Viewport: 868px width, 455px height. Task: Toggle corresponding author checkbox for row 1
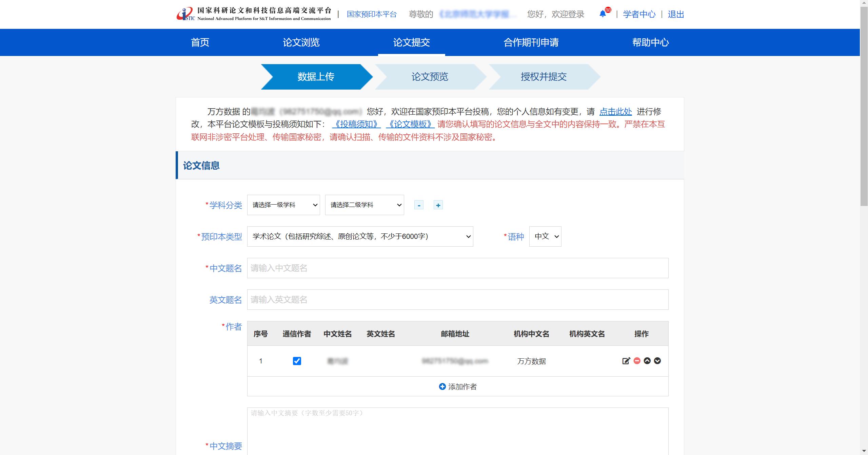pyautogui.click(x=297, y=361)
